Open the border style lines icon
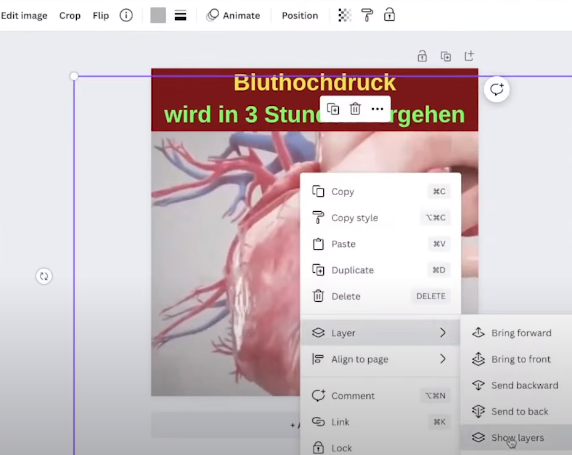The image size is (572, 455). click(180, 15)
